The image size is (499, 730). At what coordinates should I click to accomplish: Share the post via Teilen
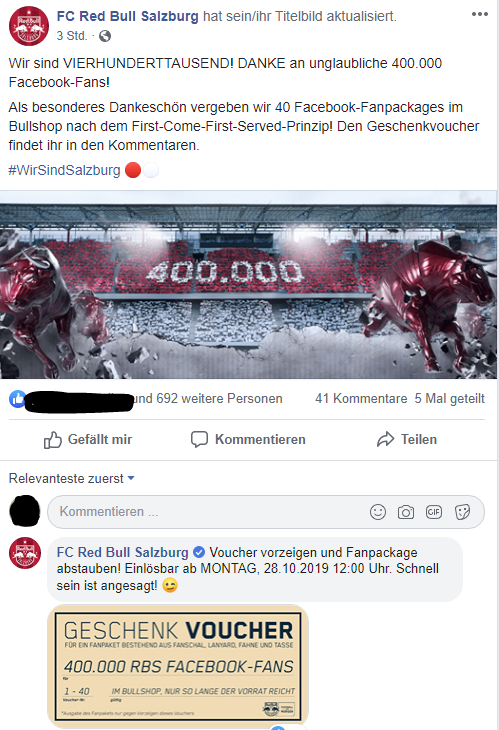407,439
